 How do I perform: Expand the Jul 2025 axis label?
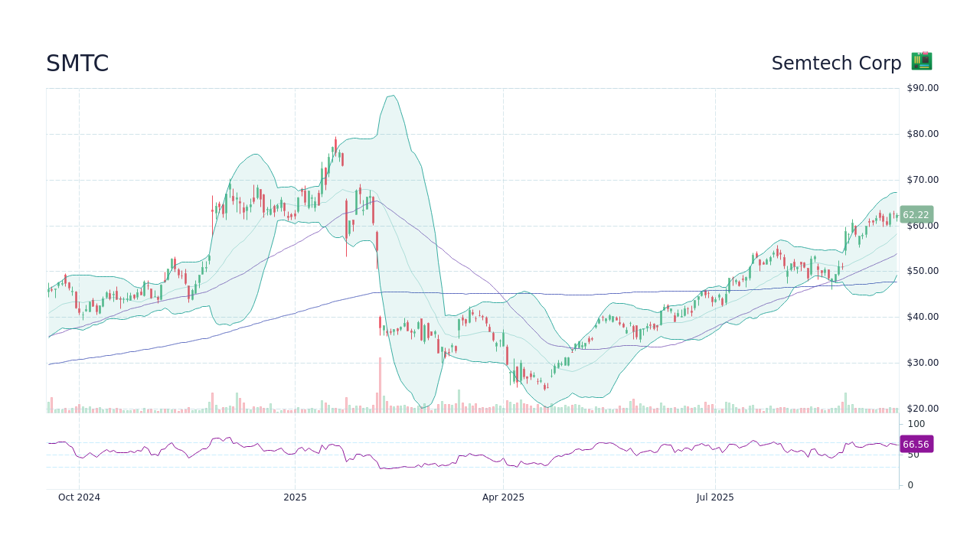pos(716,497)
